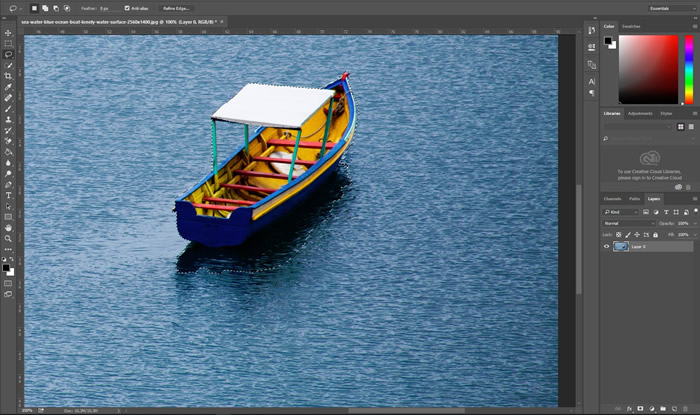Select the Lasso tool in the toolbox
Image resolution: width=700 pixels, height=415 pixels.
click(8, 54)
